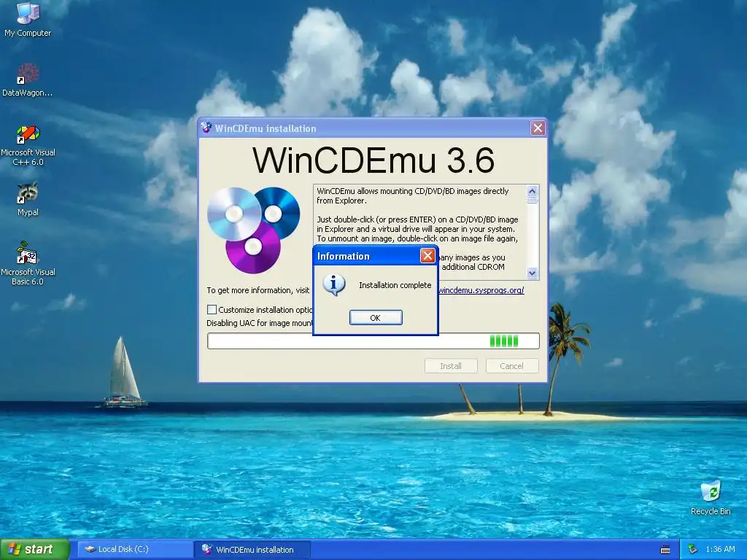
Task: Click the 'Installation complete' message text
Action: [x=395, y=285]
